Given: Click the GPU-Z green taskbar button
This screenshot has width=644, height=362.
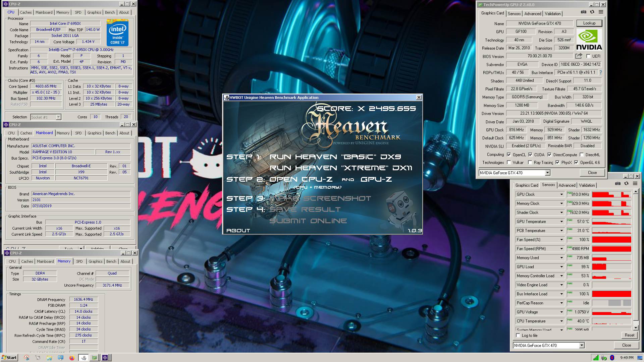Looking at the screenshot, I should [x=95, y=358].
